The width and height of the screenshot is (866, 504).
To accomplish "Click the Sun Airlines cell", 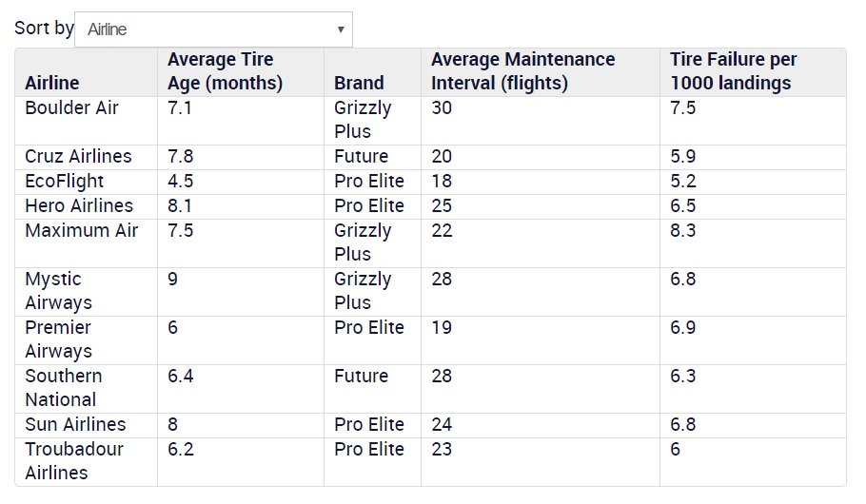I will pyautogui.click(x=75, y=424).
